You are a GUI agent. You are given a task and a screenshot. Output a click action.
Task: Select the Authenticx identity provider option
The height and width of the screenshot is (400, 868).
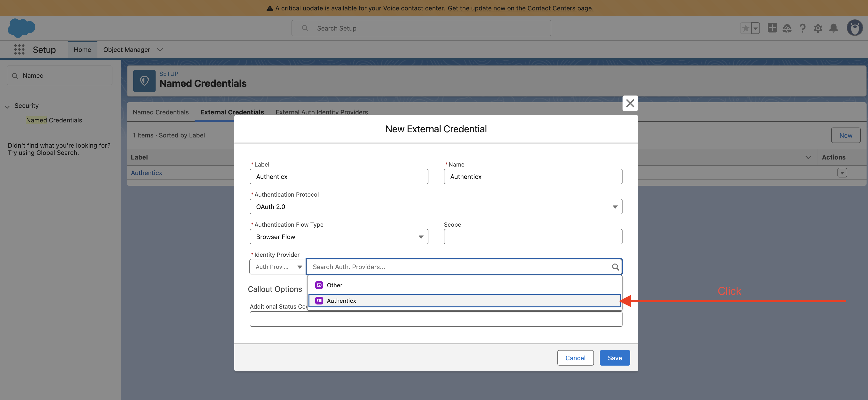point(465,301)
